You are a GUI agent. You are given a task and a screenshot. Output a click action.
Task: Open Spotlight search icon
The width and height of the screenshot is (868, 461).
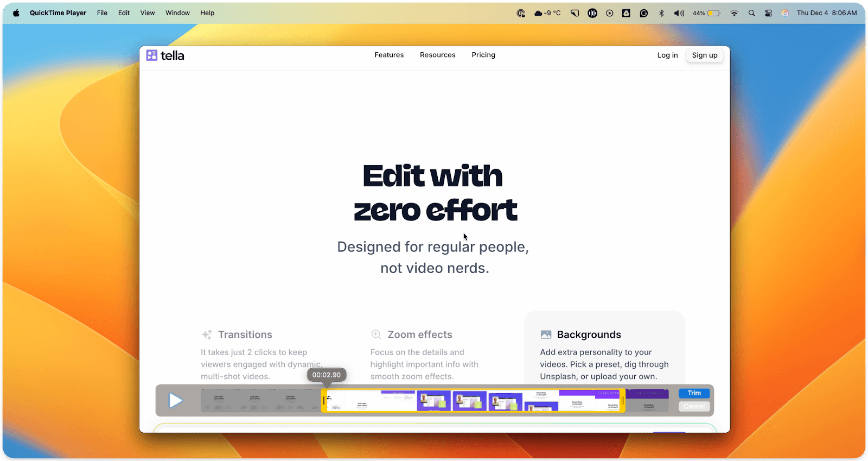(x=751, y=13)
